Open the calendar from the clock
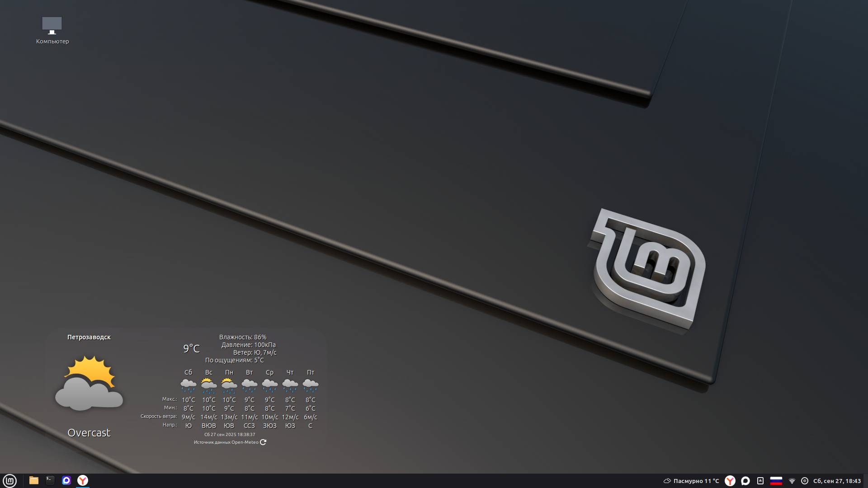This screenshot has height=488, width=868. 837,481
